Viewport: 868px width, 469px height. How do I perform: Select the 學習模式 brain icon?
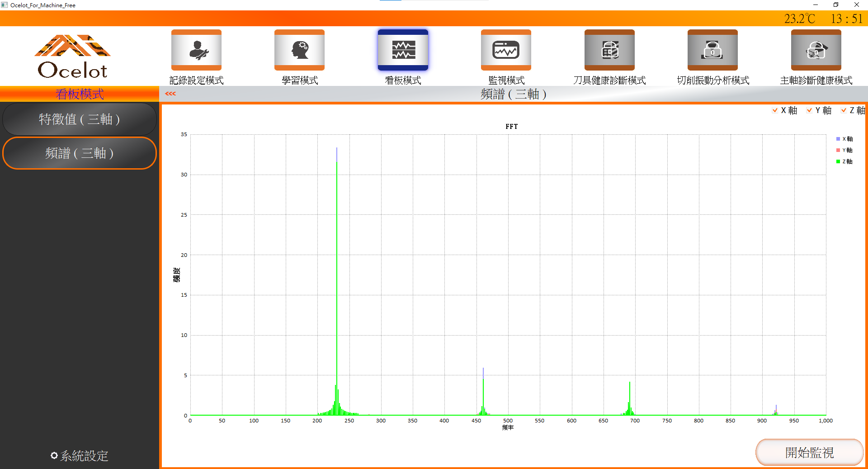point(299,50)
